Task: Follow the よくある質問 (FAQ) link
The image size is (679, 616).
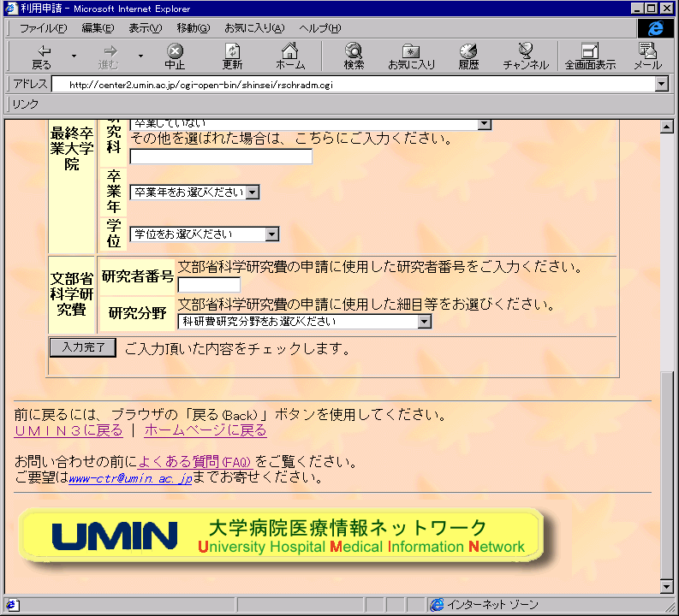Action: [x=195, y=462]
